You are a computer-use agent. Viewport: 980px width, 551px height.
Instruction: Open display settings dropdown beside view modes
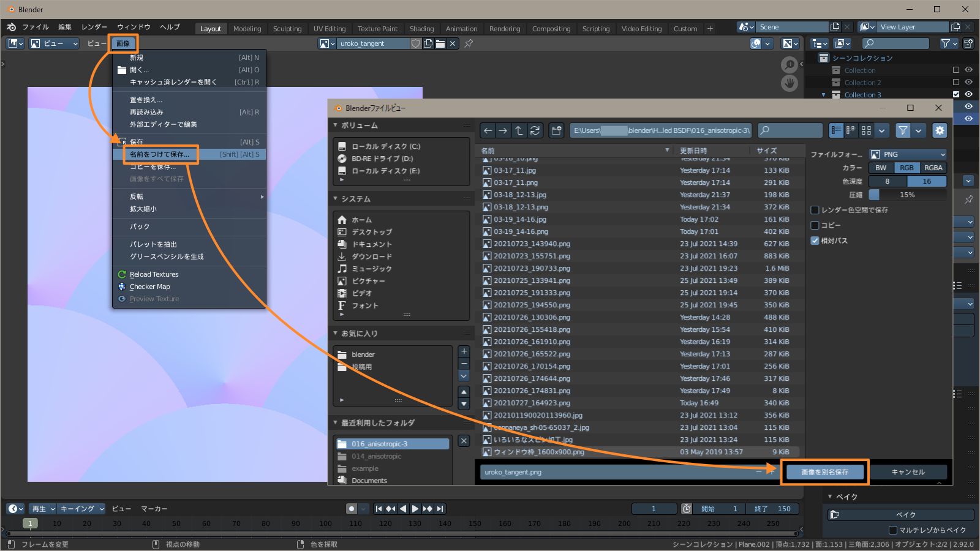881,130
